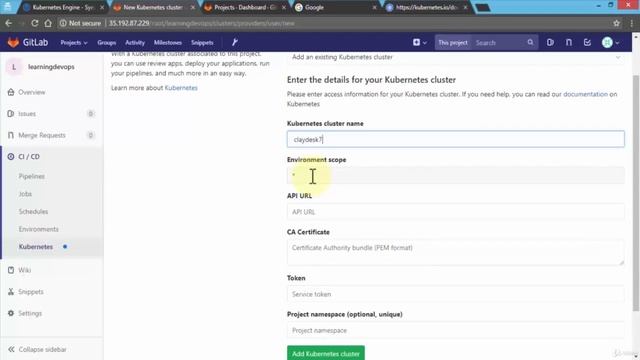Open Schedules under CI / CD

tap(33, 211)
